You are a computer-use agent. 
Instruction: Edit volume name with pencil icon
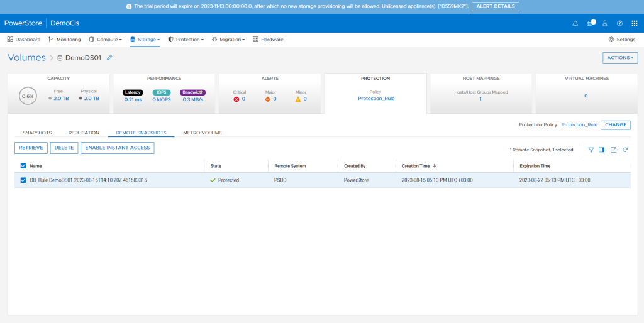[x=109, y=58]
